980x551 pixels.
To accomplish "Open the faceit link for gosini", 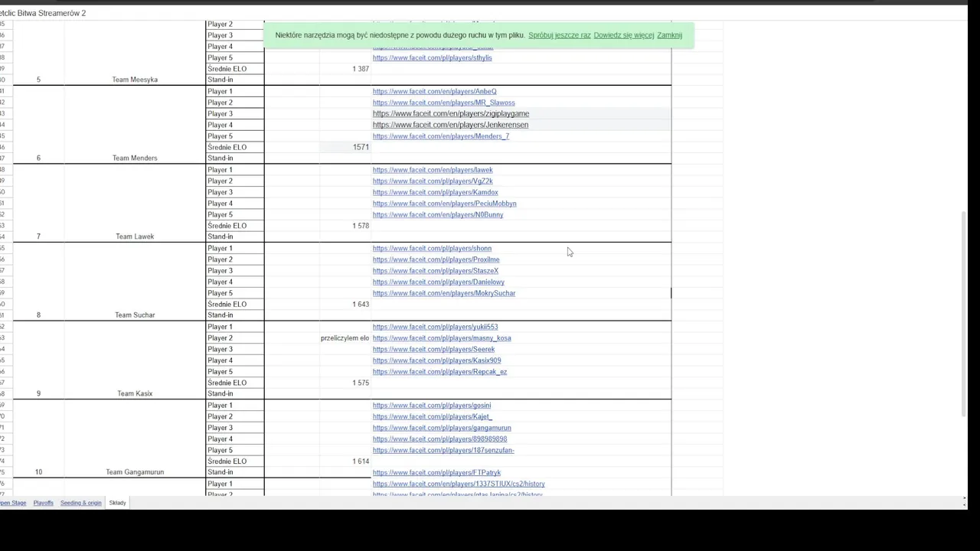I will 432,406.
